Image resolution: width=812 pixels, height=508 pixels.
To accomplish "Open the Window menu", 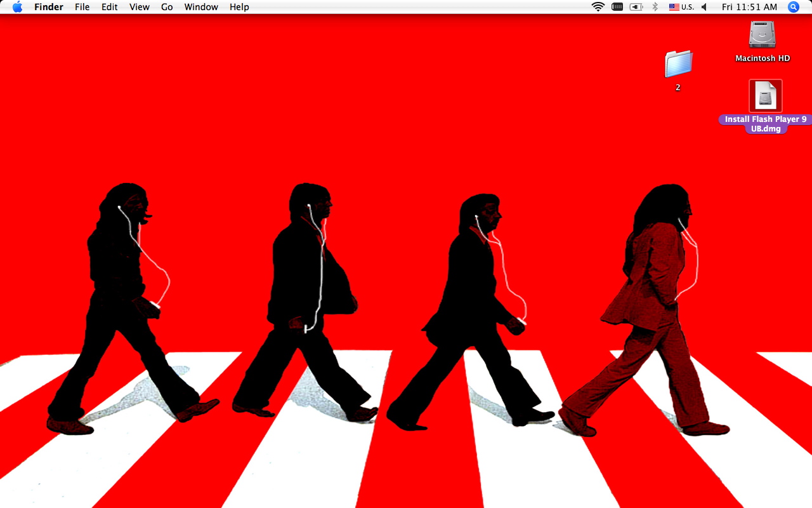I will pyautogui.click(x=201, y=7).
